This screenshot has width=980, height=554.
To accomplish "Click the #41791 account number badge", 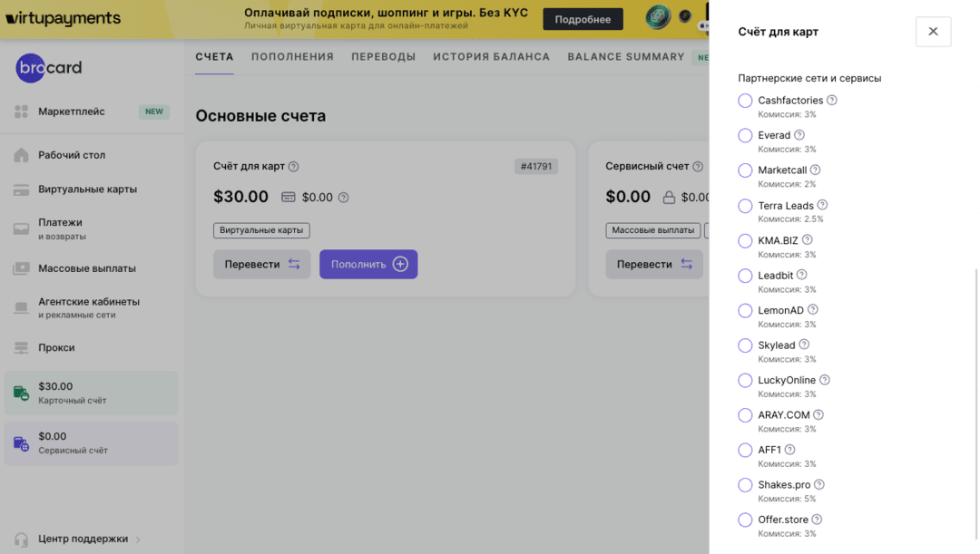I will pyautogui.click(x=536, y=166).
